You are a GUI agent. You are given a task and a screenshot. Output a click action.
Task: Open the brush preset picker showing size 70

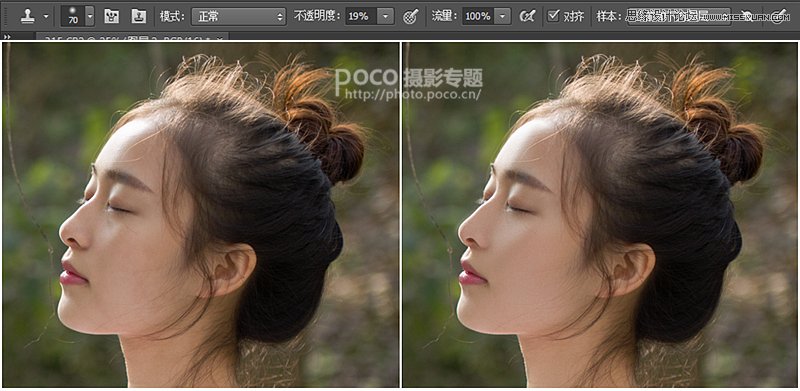click(x=78, y=16)
